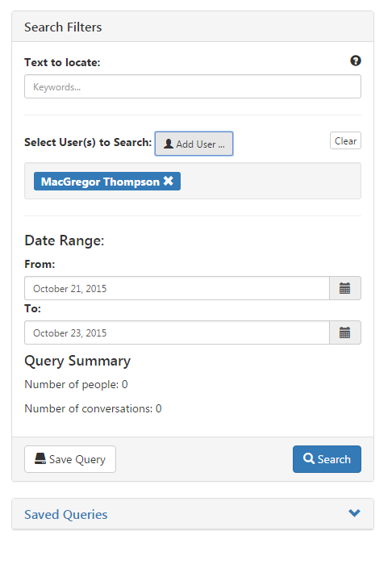The width and height of the screenshot is (392, 577).
Task: Click the Number of conversations summary line
Action: tap(93, 408)
